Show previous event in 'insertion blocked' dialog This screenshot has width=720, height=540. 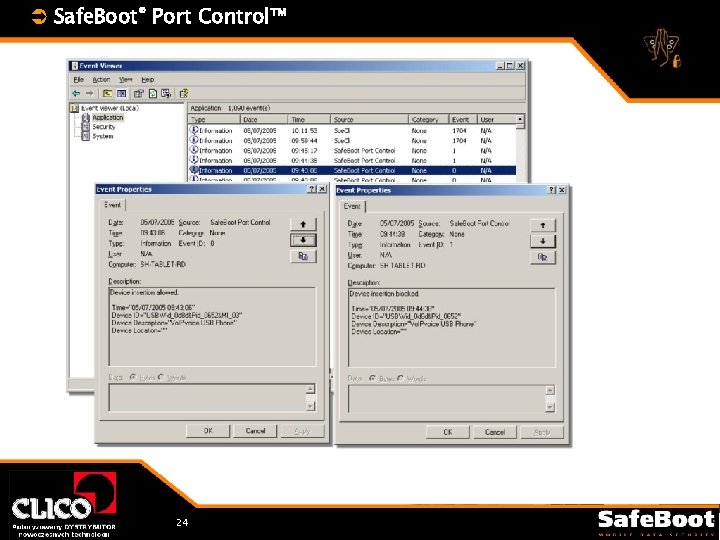tap(543, 225)
